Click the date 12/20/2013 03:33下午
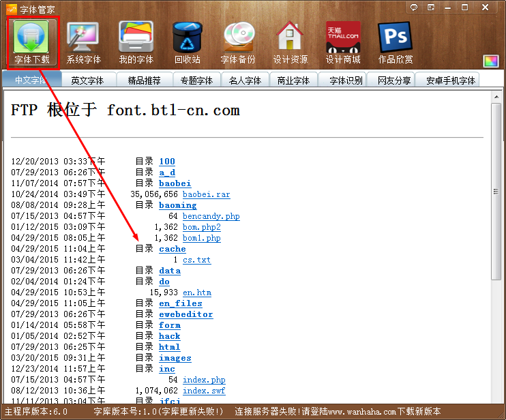This screenshot has width=506, height=420. 58,162
